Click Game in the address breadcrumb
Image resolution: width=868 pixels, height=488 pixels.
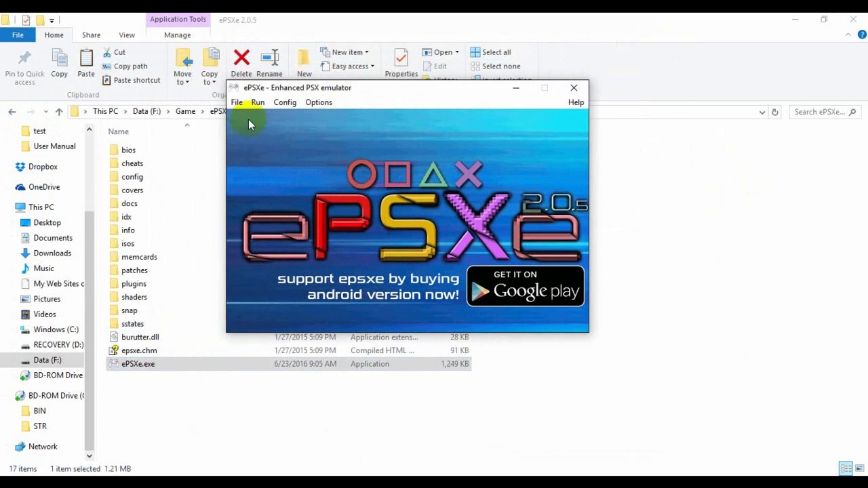pyautogui.click(x=185, y=111)
